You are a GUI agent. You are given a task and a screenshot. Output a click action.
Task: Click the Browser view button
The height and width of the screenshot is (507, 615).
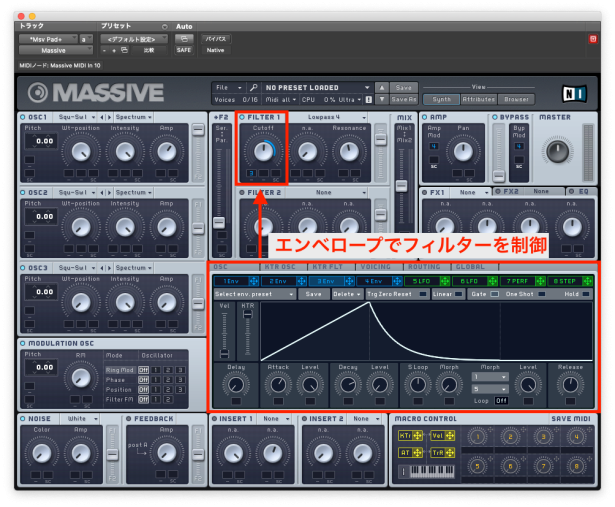click(516, 99)
